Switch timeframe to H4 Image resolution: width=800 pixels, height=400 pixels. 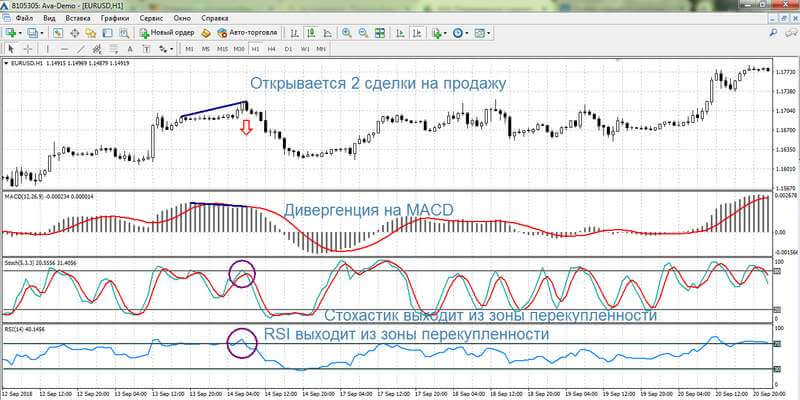271,49
